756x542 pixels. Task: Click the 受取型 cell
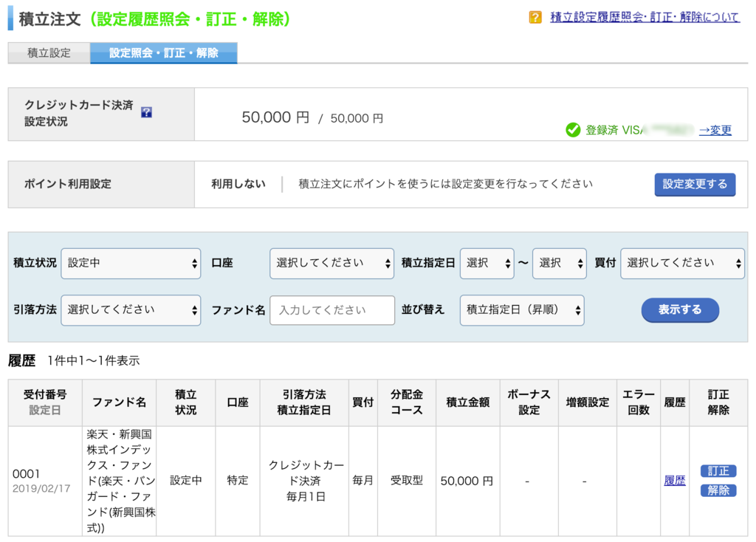tap(407, 480)
